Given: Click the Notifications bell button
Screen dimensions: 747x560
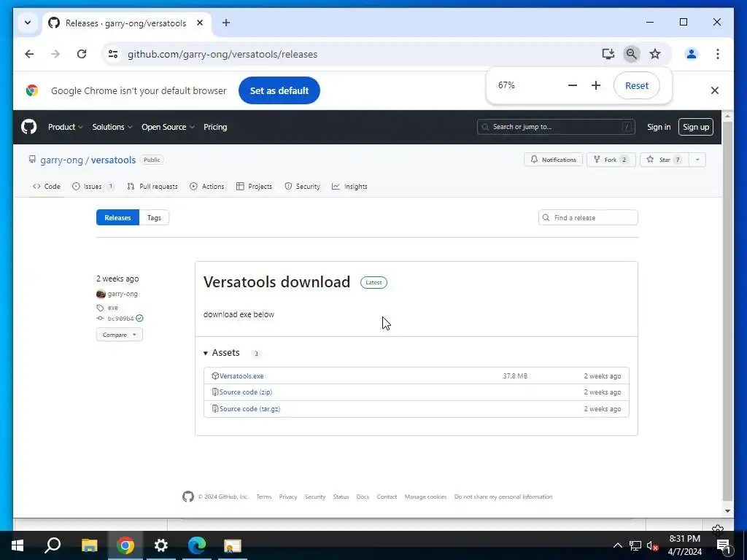Looking at the screenshot, I should click(553, 160).
